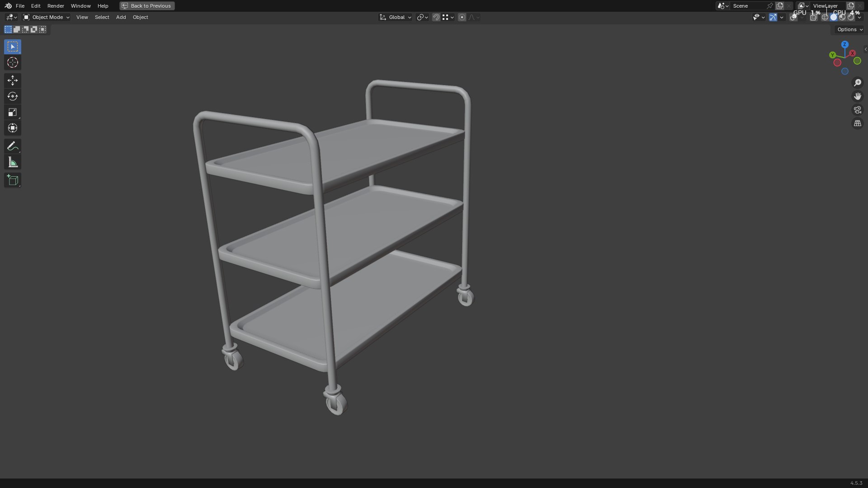The width and height of the screenshot is (868, 488).
Task: Open the viewport Select menu
Action: click(102, 17)
